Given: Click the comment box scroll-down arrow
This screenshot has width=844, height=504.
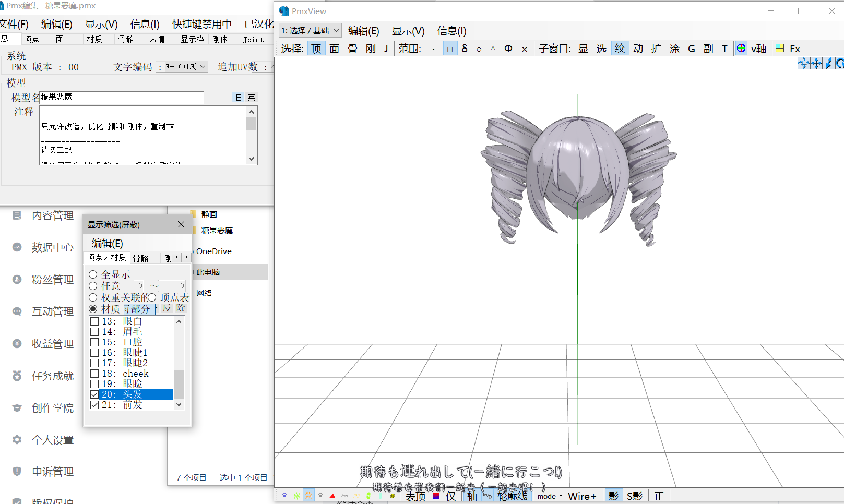Looking at the screenshot, I should [252, 159].
